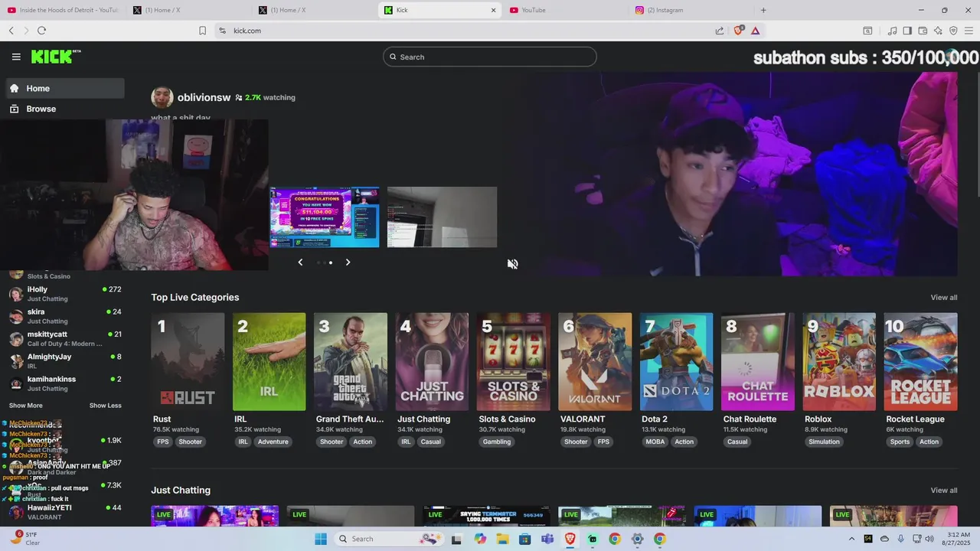The width and height of the screenshot is (980, 551).
Task: Switch to the YouTube tab
Action: (x=565, y=10)
